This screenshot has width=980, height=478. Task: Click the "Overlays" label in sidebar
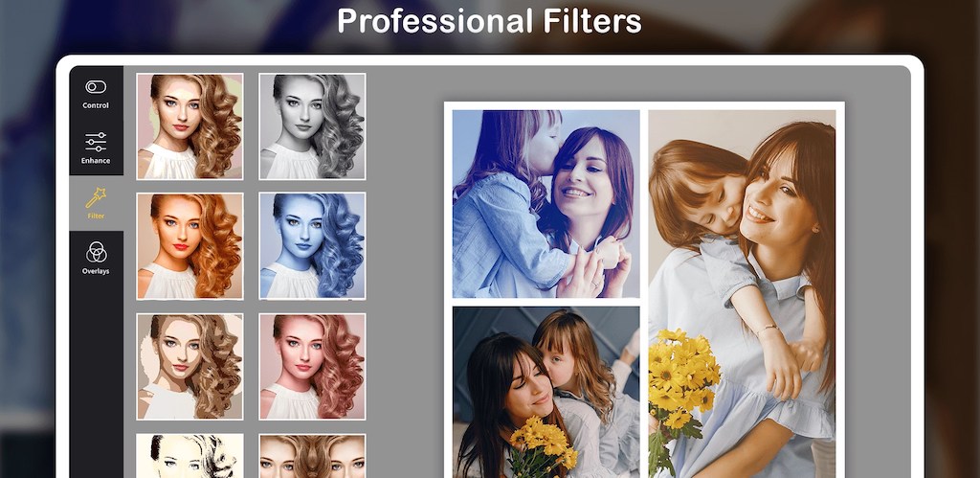96,271
